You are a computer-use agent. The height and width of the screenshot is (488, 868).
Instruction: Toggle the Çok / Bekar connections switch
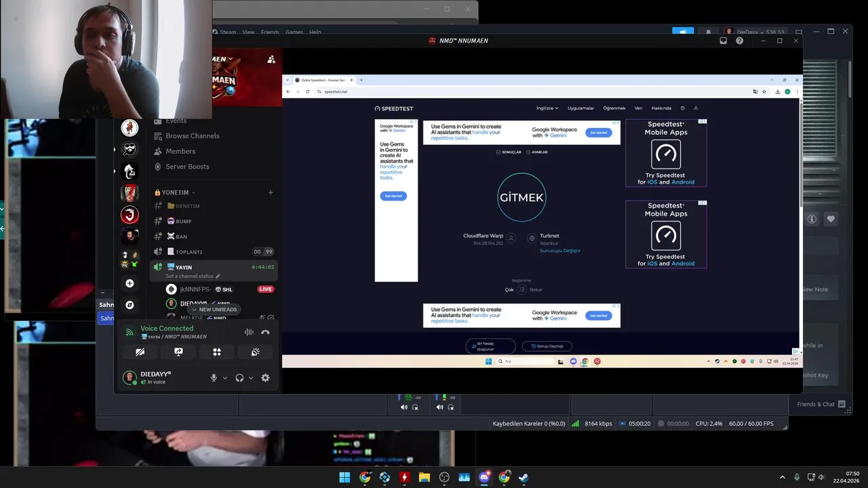coord(521,289)
